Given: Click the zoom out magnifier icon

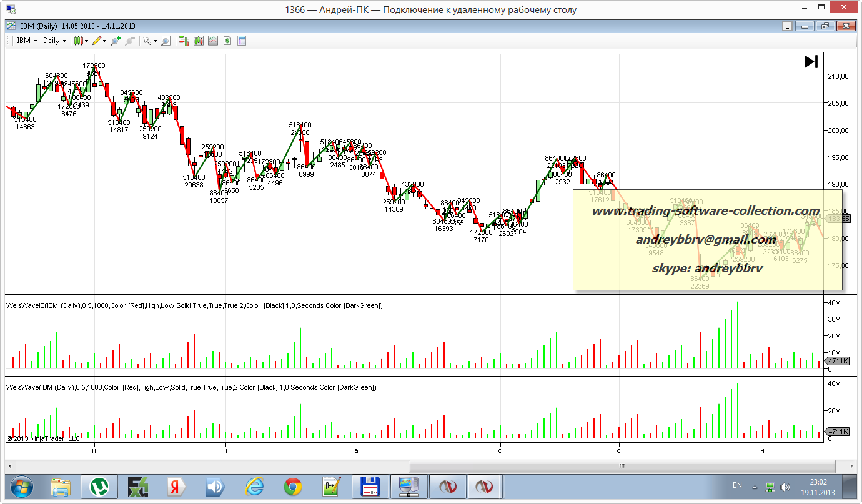Looking at the screenshot, I should [x=130, y=41].
